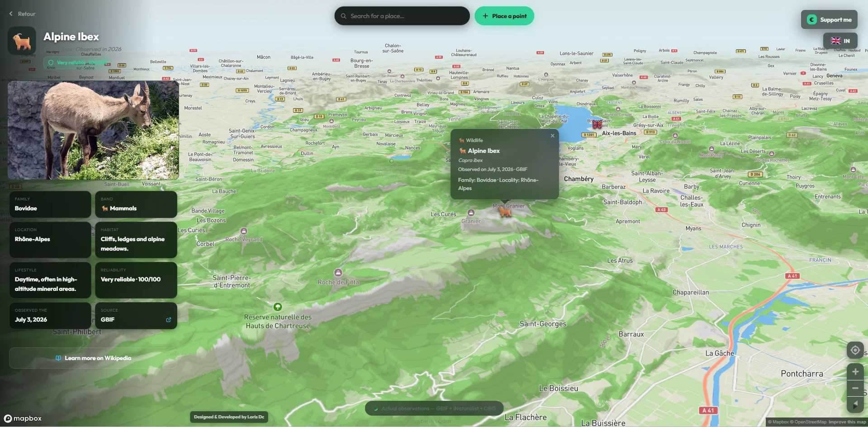Go back with the Retour arrow
The image size is (868, 427).
click(x=22, y=14)
